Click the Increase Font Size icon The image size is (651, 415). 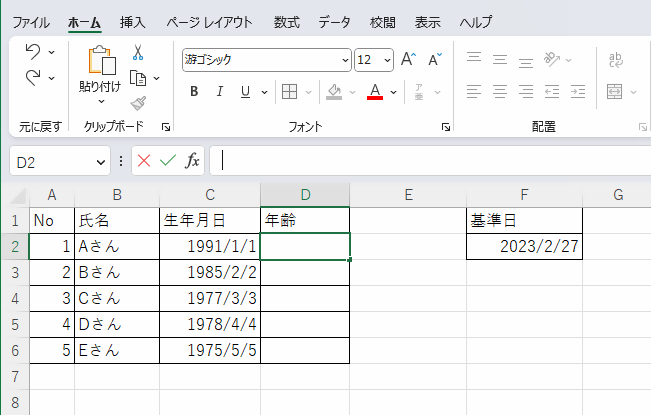[x=408, y=60]
